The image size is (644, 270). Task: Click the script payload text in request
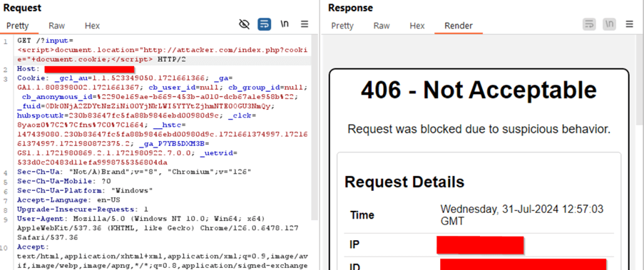tap(163, 55)
